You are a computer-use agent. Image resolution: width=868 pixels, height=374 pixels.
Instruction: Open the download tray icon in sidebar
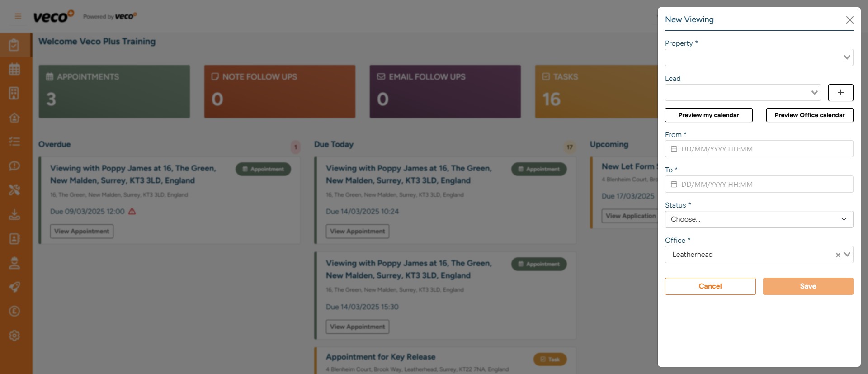coord(14,214)
